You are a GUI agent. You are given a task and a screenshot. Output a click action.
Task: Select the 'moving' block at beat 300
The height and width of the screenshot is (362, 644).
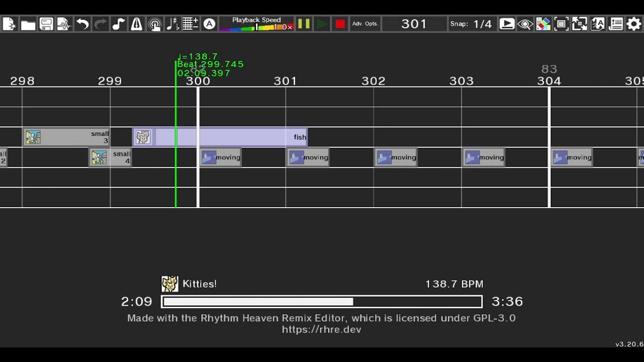(x=220, y=157)
